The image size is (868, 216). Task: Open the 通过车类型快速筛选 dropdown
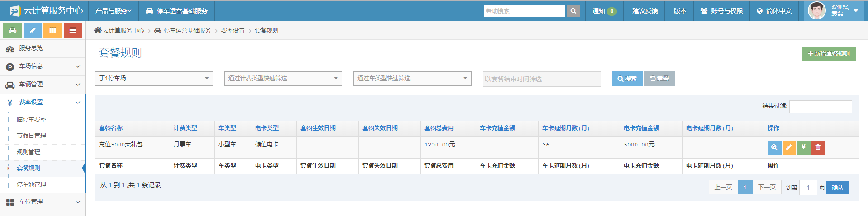pos(413,79)
